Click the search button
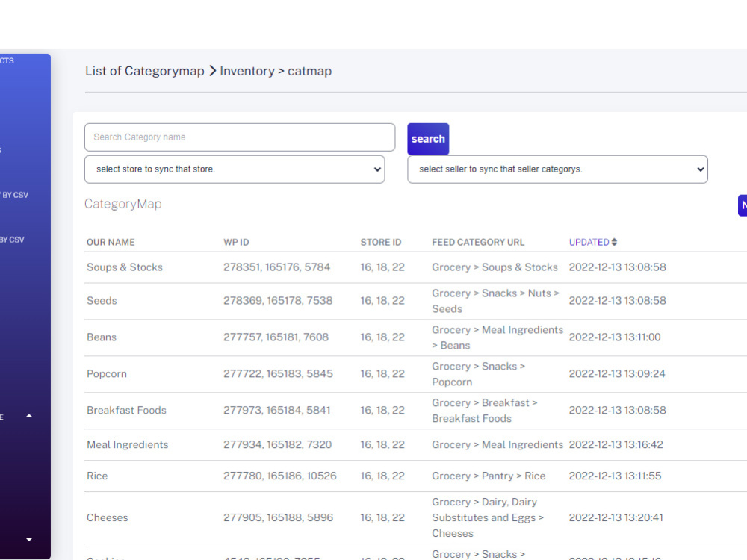This screenshot has width=747, height=560. click(427, 139)
